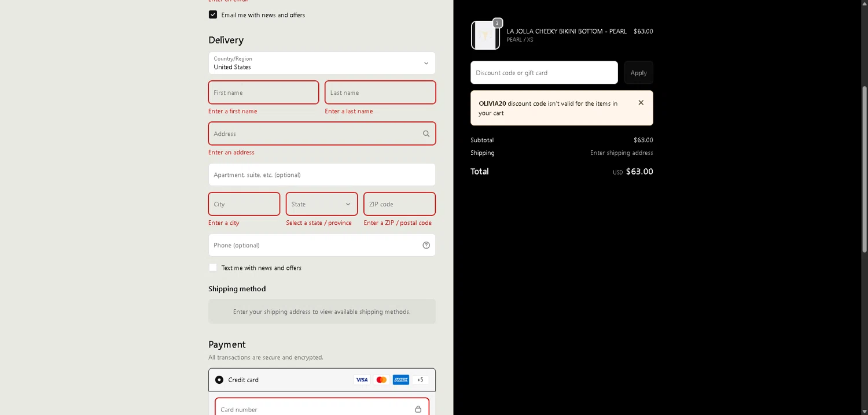Click the Discount code or gift card field
The image size is (868, 415).
click(x=544, y=73)
